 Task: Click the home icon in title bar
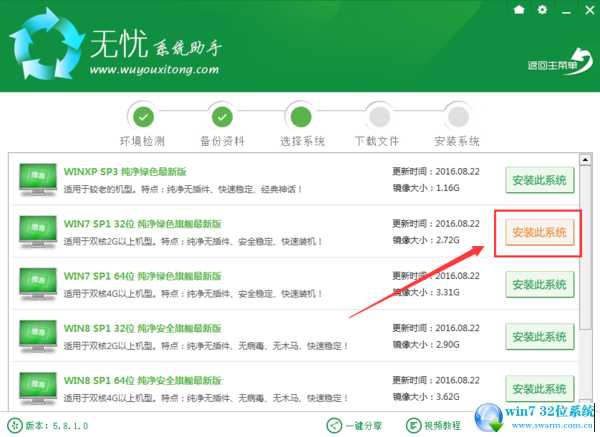(519, 10)
